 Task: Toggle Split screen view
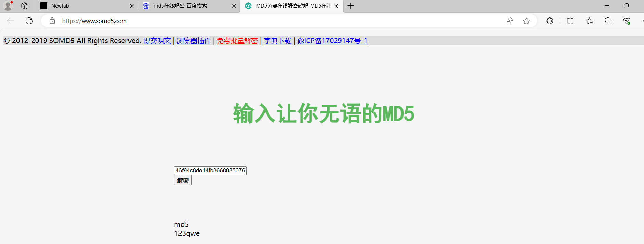point(570,21)
